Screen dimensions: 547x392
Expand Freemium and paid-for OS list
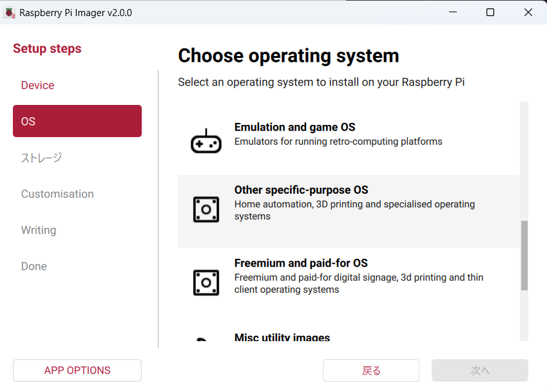point(301,263)
